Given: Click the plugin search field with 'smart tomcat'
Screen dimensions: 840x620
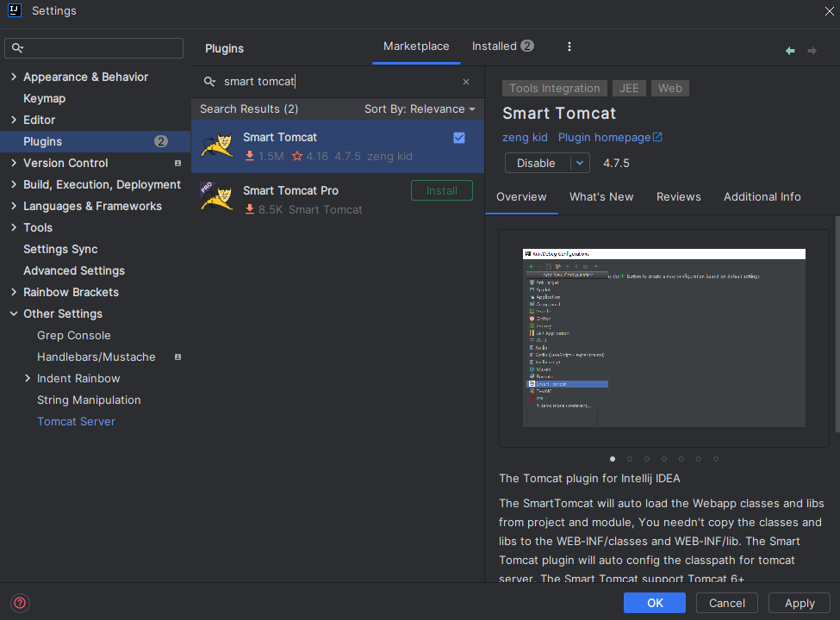Looking at the screenshot, I should (336, 82).
